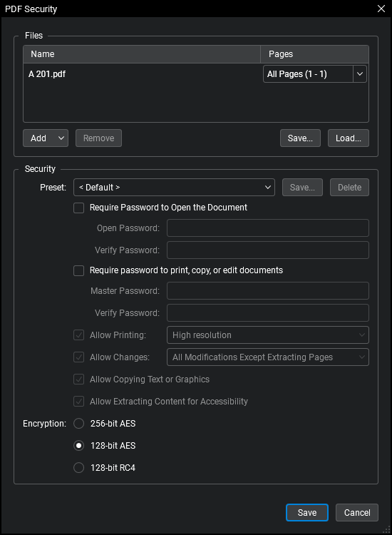Select the A 201.pdf file row

143,74
